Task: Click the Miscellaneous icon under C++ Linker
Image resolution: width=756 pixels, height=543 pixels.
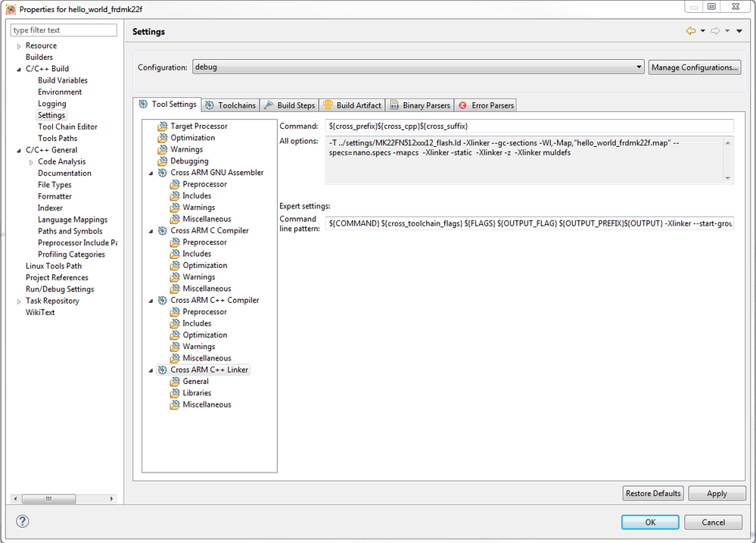Action: pyautogui.click(x=175, y=404)
